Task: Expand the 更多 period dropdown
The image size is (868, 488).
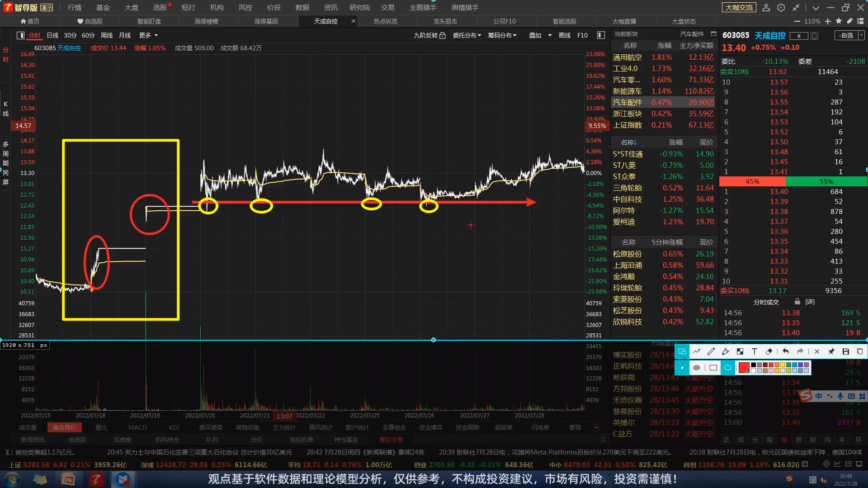Action: click(148, 35)
